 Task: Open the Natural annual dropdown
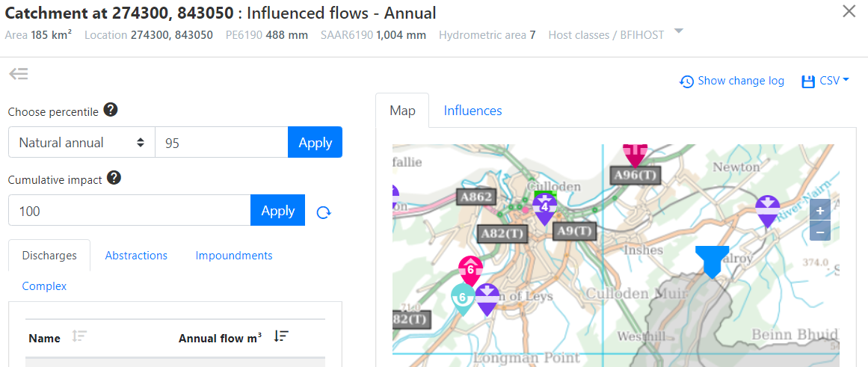(x=81, y=143)
